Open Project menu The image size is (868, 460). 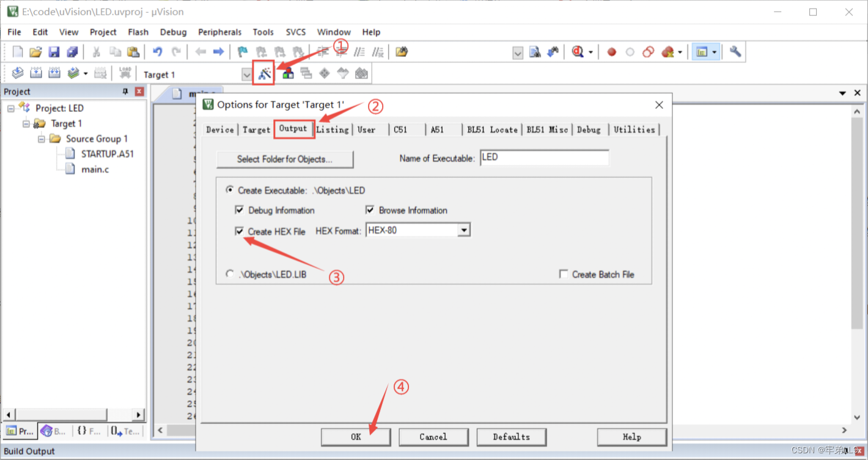(x=103, y=32)
